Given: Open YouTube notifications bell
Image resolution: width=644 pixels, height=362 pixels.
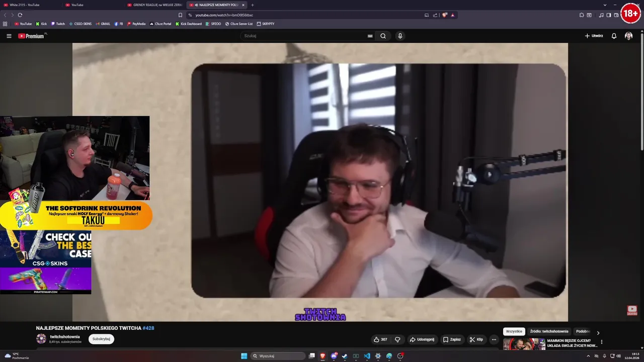Looking at the screenshot, I should coord(614,36).
